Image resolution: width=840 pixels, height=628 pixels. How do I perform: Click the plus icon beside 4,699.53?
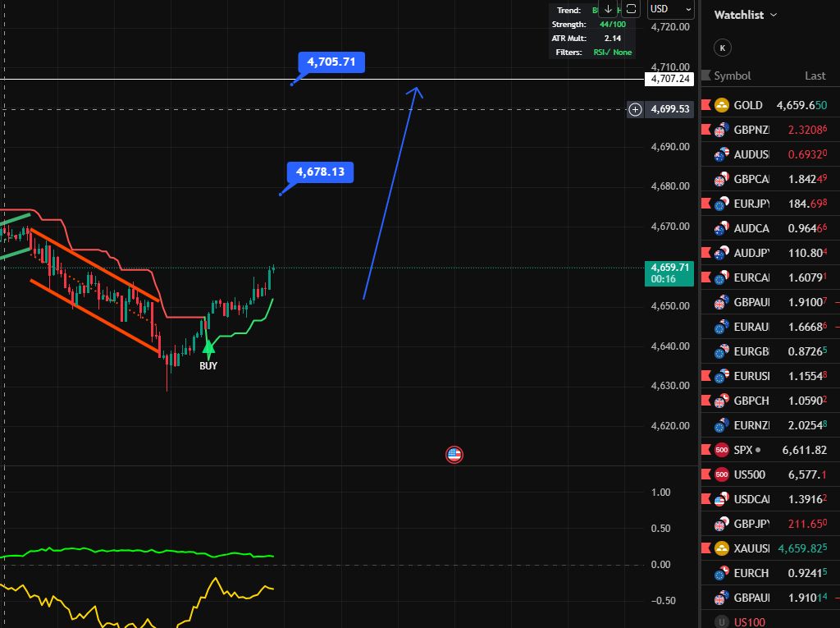(635, 109)
